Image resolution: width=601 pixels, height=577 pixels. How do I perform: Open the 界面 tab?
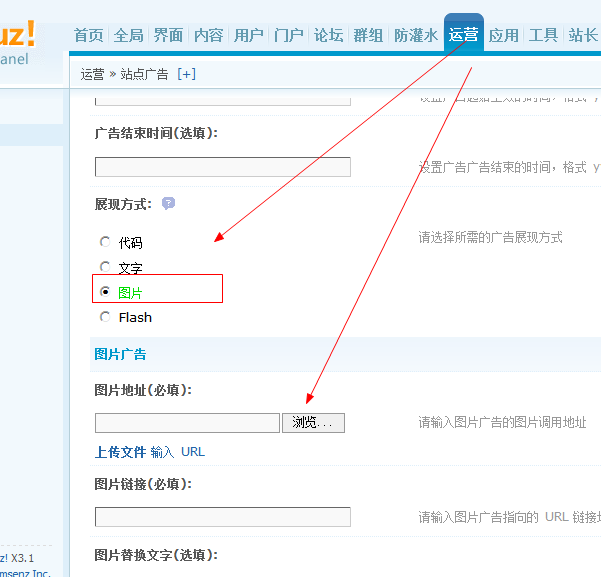point(168,36)
